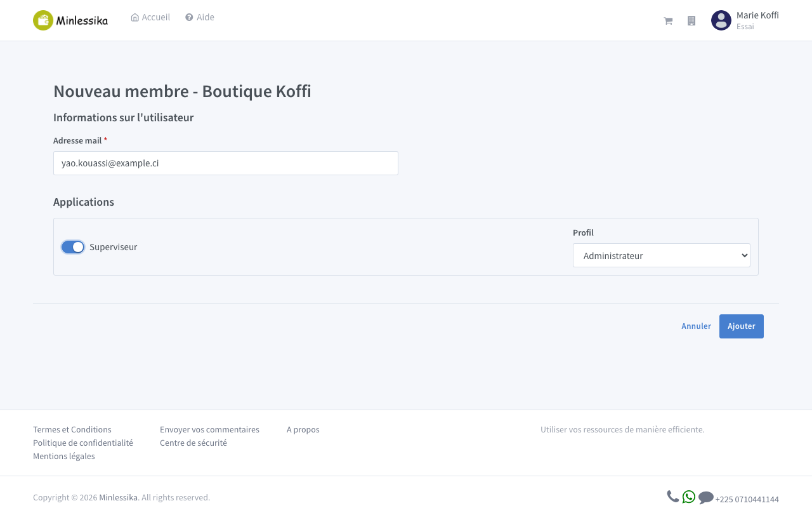Go to Accueil in the top menu
Viewport: 812px width, 508px height.
tap(150, 17)
